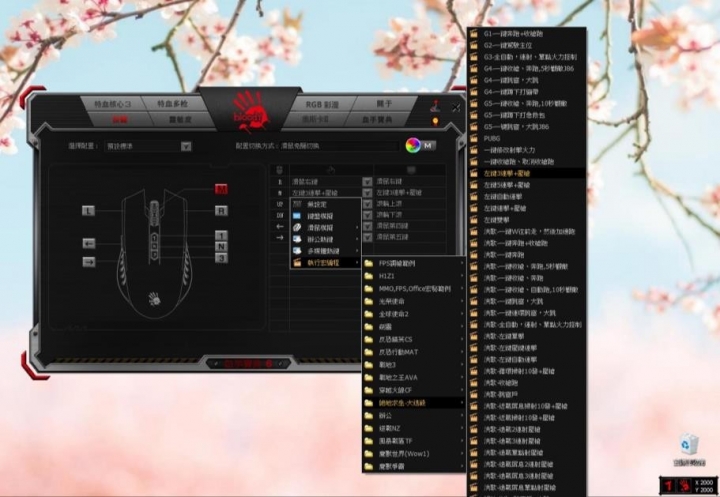720x497 pixels.
Task: Select button 1 on mouse diagram
Action: click(x=221, y=236)
